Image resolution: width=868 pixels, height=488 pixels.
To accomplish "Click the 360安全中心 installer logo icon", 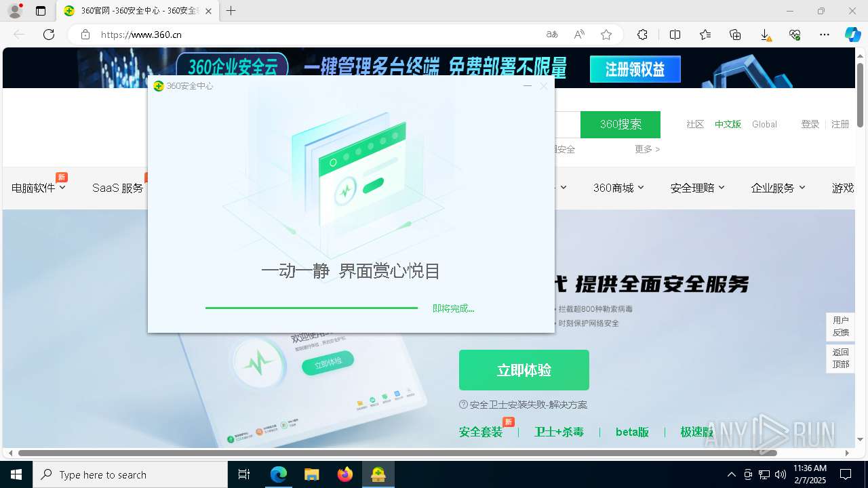I will click(x=159, y=86).
